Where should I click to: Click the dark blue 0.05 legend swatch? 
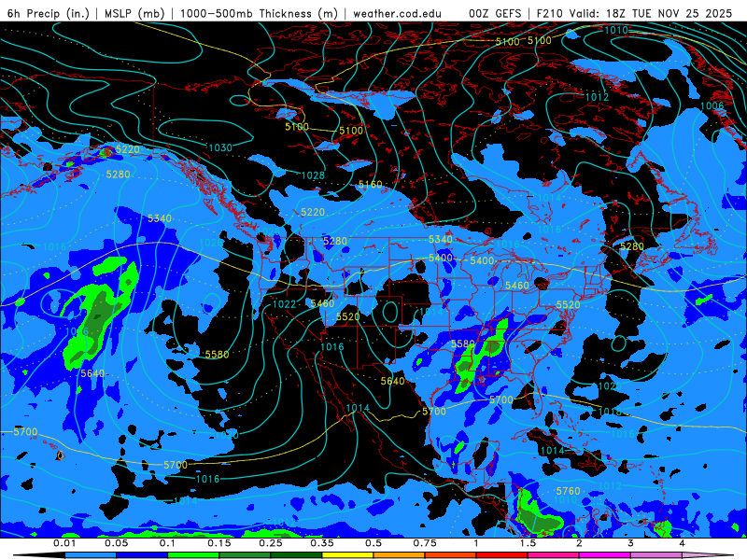142,555
